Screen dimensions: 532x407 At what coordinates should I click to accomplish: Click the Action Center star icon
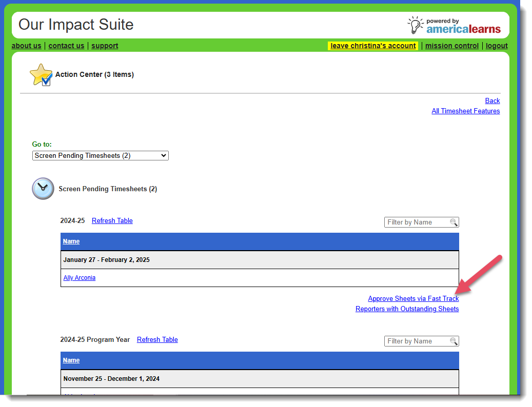(41, 74)
